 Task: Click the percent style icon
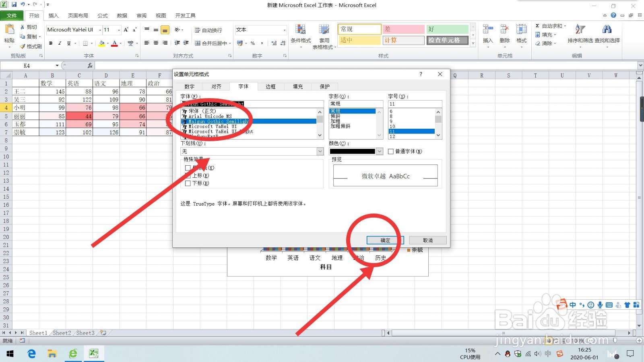[253, 43]
